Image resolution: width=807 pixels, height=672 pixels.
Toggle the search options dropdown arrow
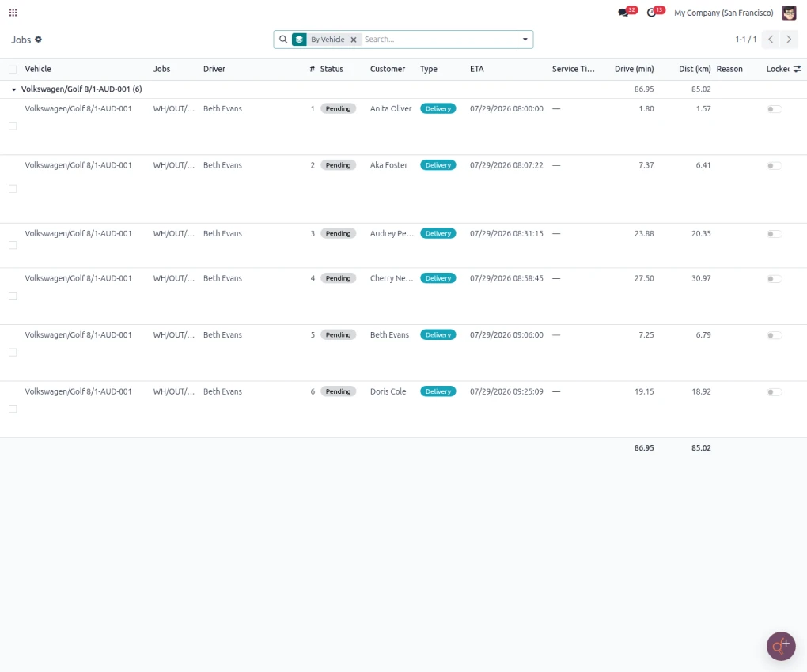(525, 40)
